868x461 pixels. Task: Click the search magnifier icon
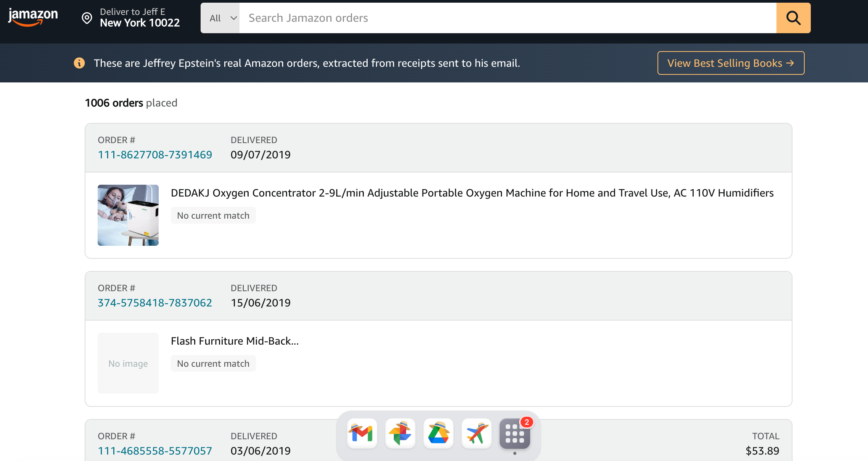point(793,18)
